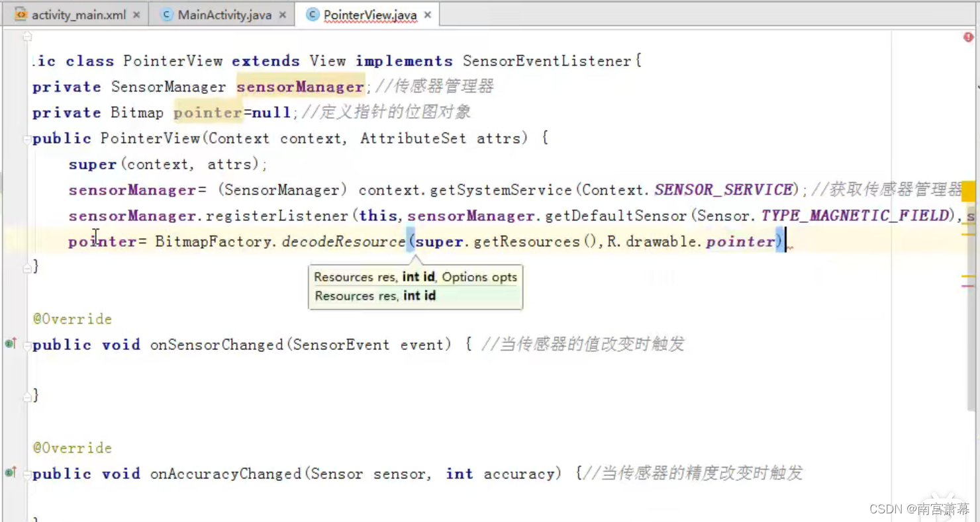The image size is (980, 522).
Task: Click the class icon on PointerView.java tab
Action: tap(313, 15)
